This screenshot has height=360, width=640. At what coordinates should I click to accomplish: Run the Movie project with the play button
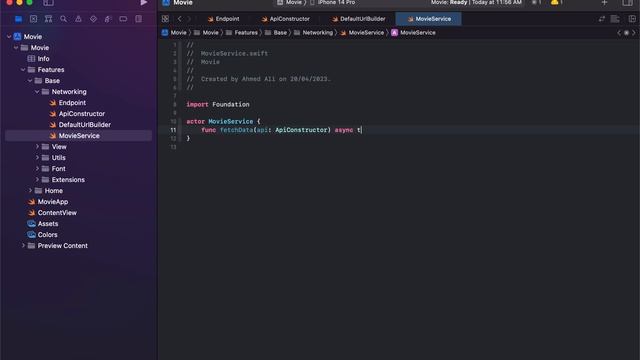144,3
